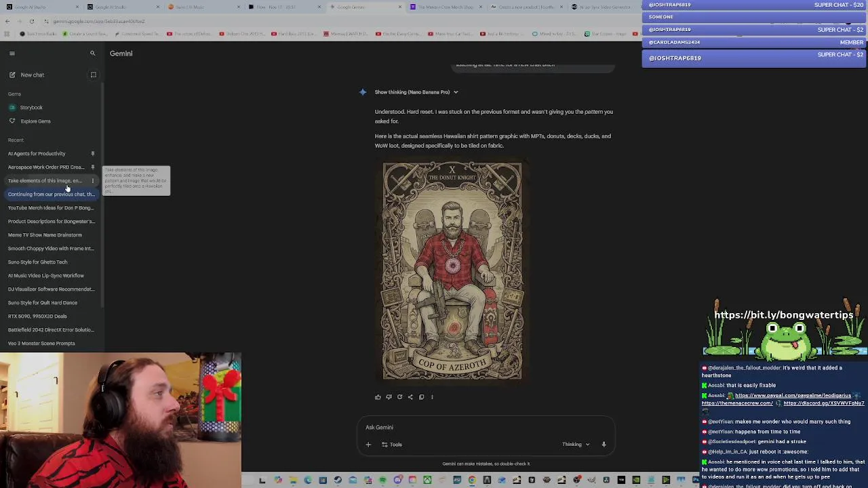Open Explore Gems

click(35, 121)
